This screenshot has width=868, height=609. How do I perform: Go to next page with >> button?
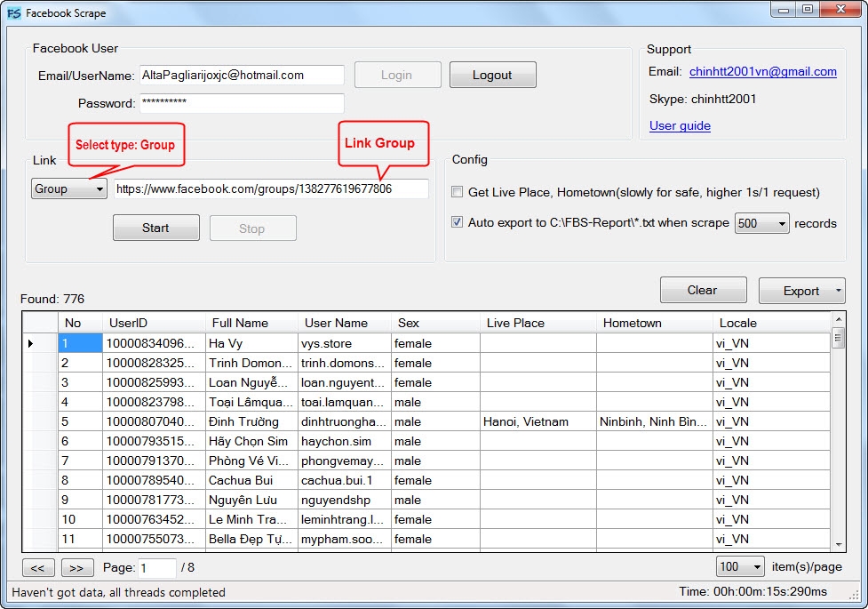(77, 567)
